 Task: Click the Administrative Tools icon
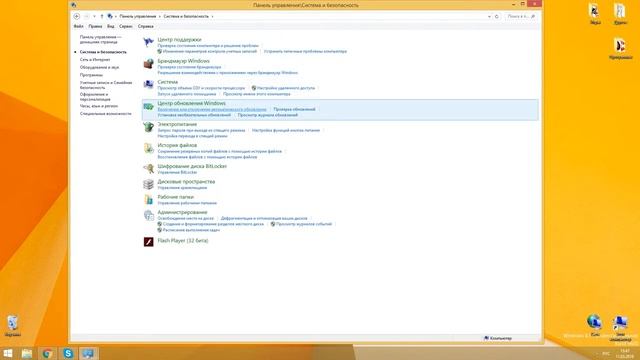pos(149,215)
